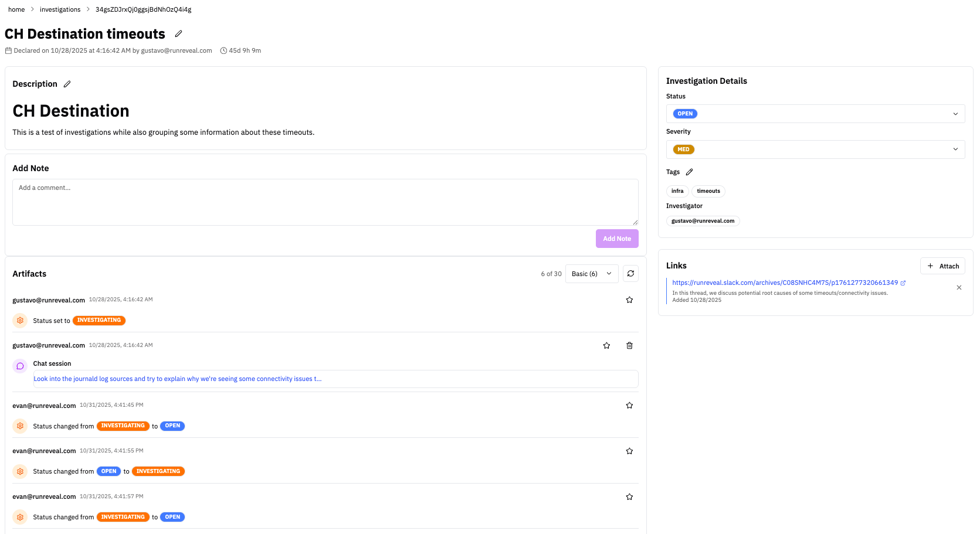Click Attach button in Links panel
Image resolution: width=980 pixels, height=534 pixels.
(x=942, y=266)
